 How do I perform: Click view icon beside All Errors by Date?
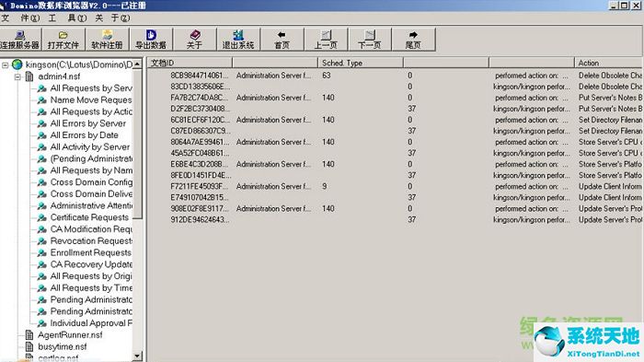coord(42,135)
